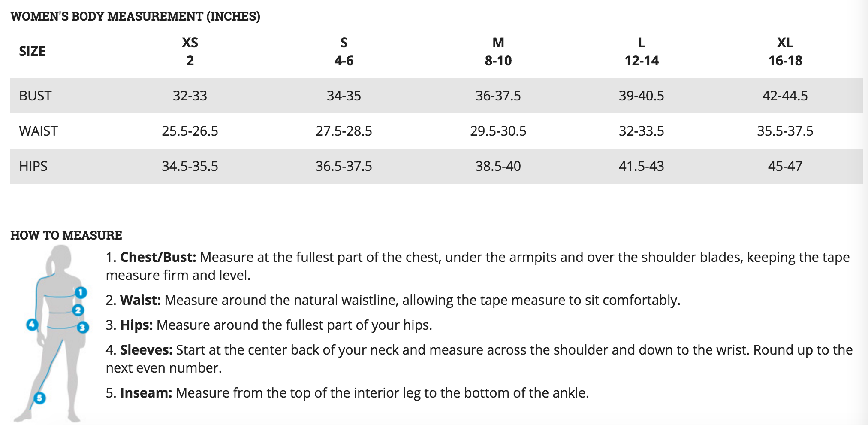Screen dimensions: 868x425
Task: Click the HIPS row label
Action: [33, 166]
